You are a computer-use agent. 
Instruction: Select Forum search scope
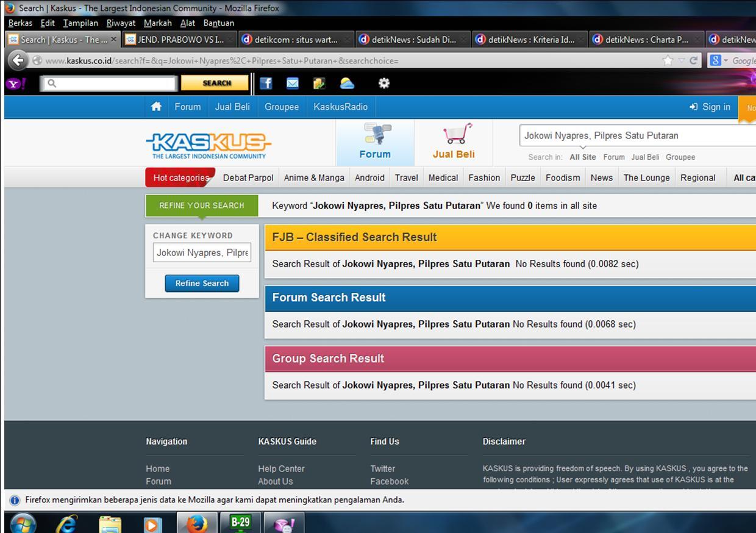pyautogui.click(x=614, y=157)
